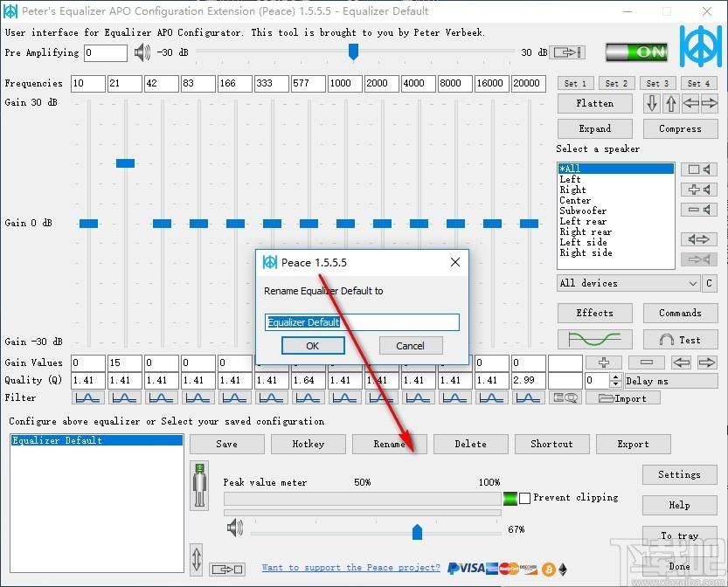Select Center in the speaker list

click(x=615, y=200)
